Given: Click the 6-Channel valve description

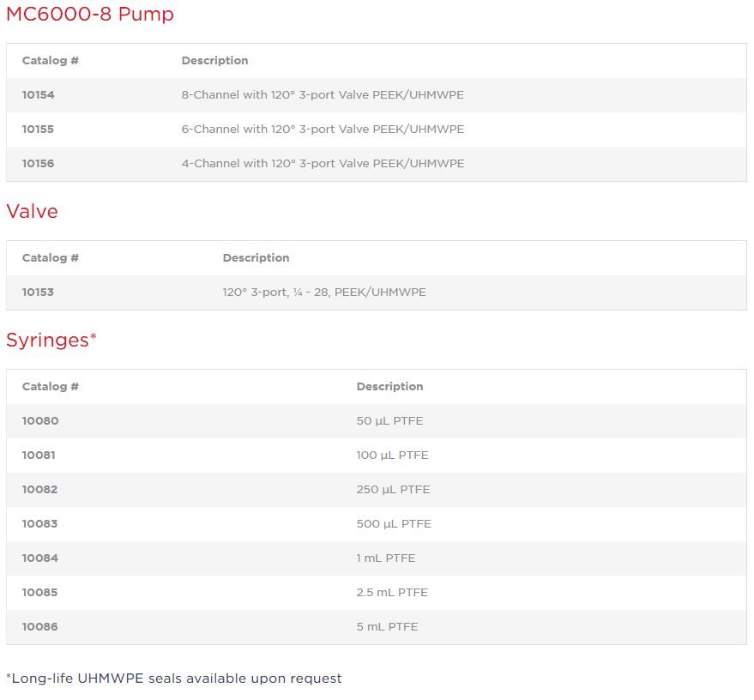Looking at the screenshot, I should click(323, 130).
